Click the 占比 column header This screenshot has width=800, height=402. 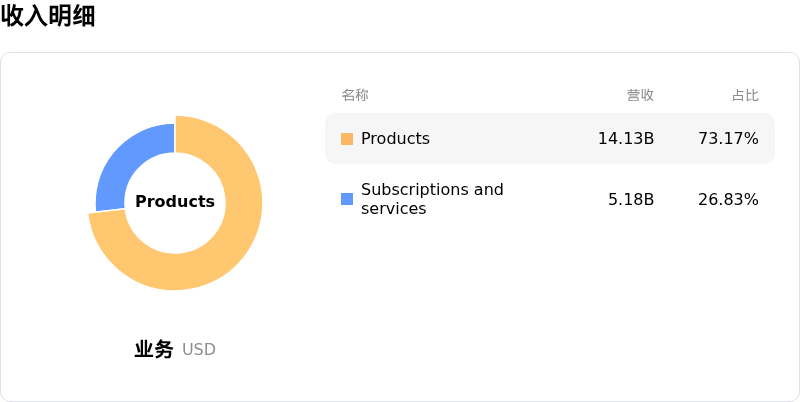coord(745,95)
